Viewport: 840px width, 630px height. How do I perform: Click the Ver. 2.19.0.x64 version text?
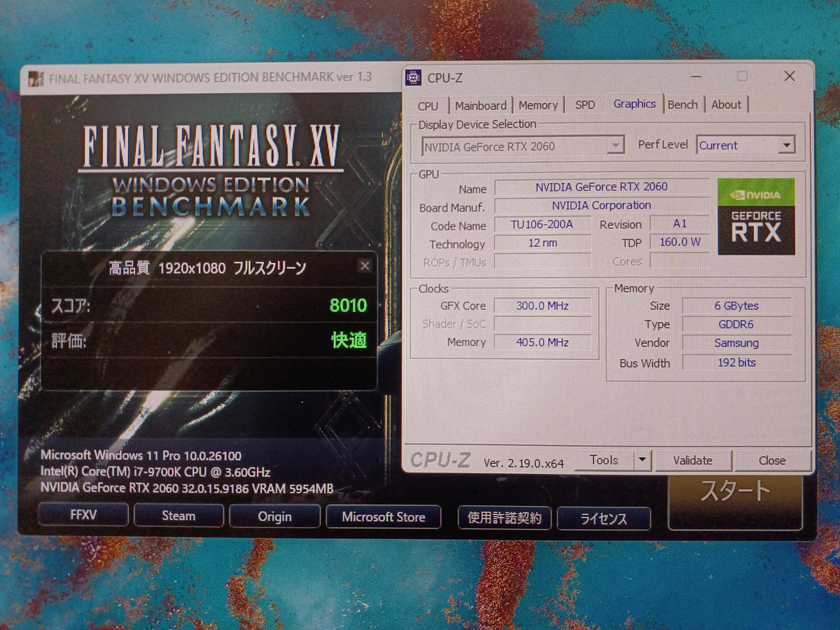click(x=524, y=463)
